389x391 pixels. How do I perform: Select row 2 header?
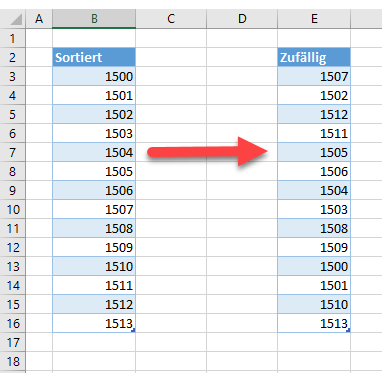tap(13, 57)
